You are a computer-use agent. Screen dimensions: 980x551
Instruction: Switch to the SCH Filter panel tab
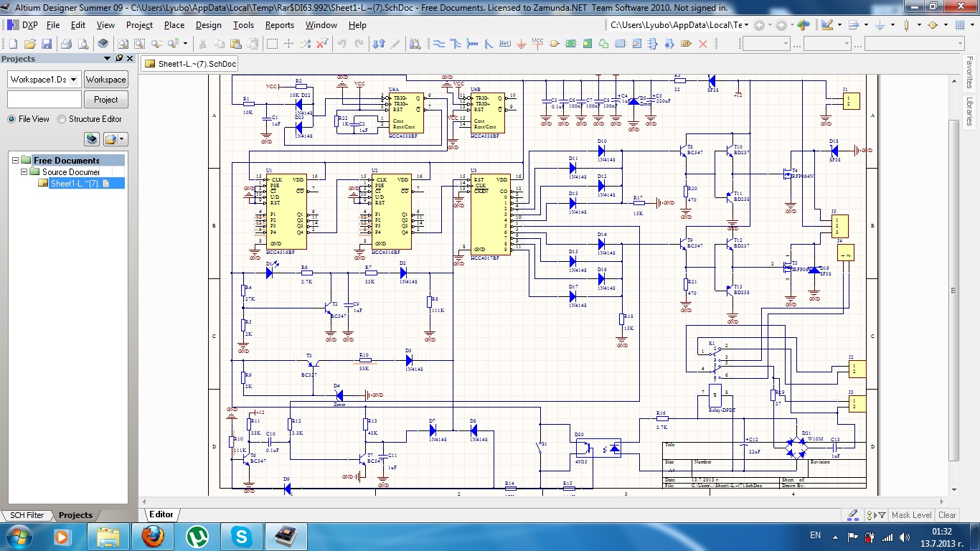click(x=26, y=515)
